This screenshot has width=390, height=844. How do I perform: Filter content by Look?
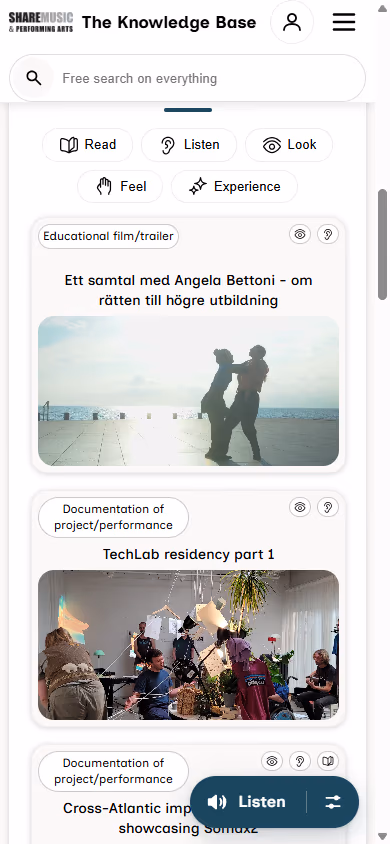[289, 145]
